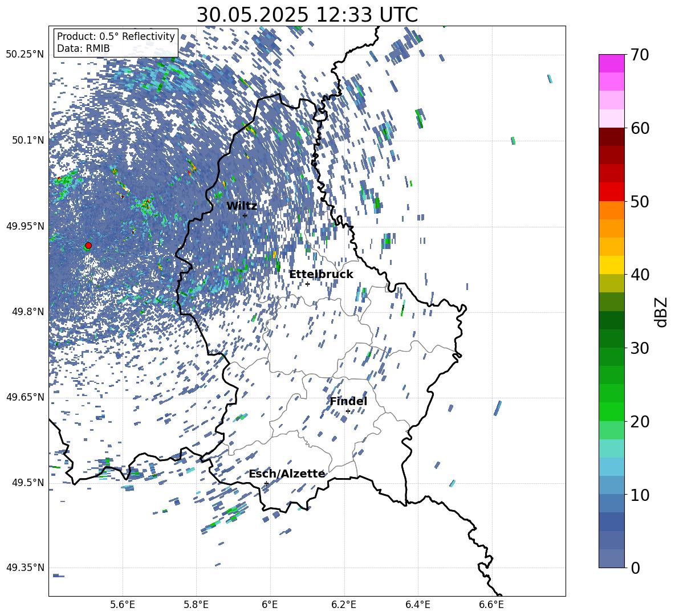Click the 70 dBZ colorbar tick label
This screenshot has height=616, width=675.
coord(640,55)
